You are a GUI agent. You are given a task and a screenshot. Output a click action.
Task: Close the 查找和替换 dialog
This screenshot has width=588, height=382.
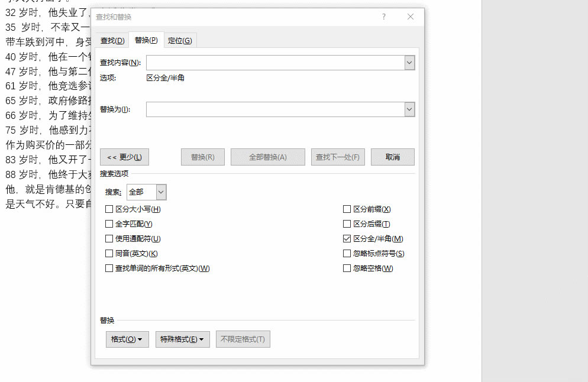(x=411, y=17)
